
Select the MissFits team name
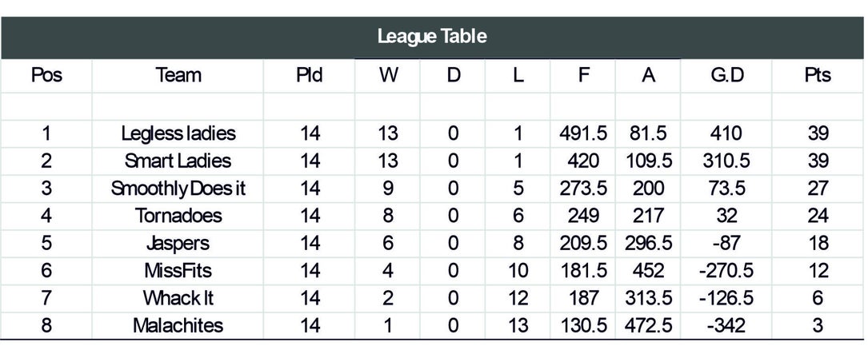[178, 271]
